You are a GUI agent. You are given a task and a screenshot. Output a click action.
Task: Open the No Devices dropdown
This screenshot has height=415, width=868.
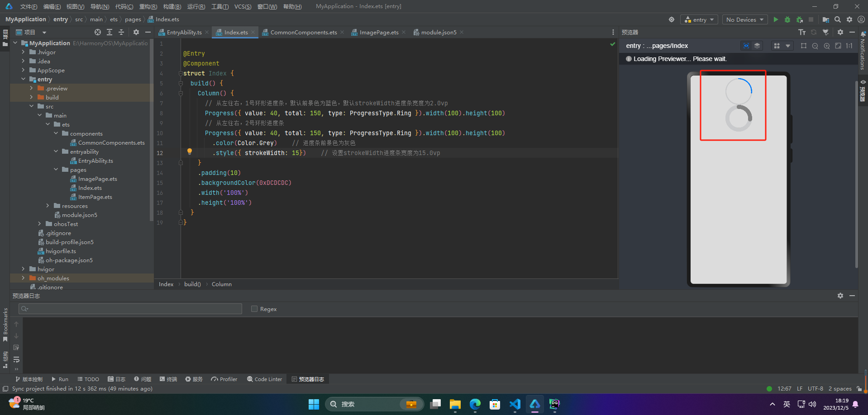[745, 19]
